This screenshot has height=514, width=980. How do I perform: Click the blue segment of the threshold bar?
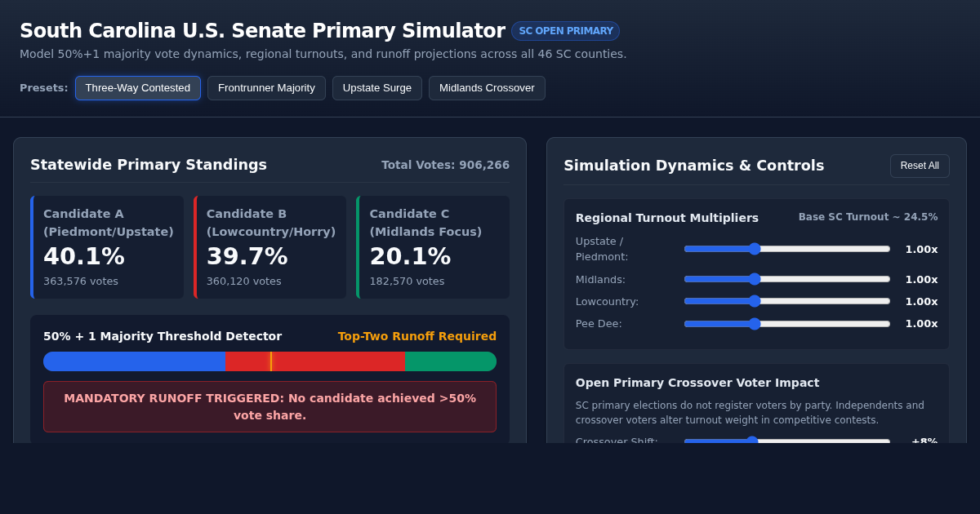tap(134, 361)
